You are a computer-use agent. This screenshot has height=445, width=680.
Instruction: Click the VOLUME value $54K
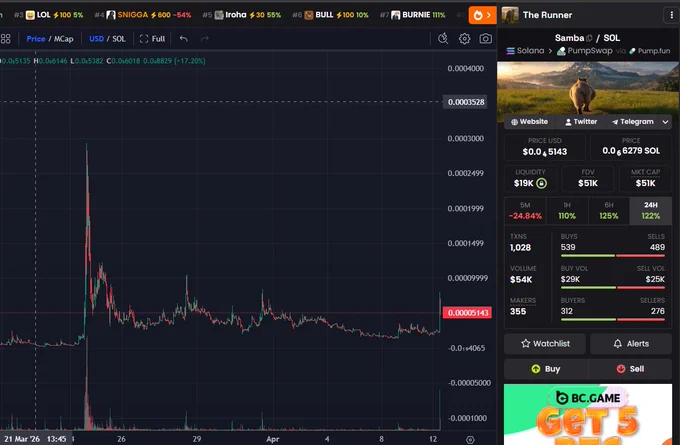pyautogui.click(x=521, y=280)
